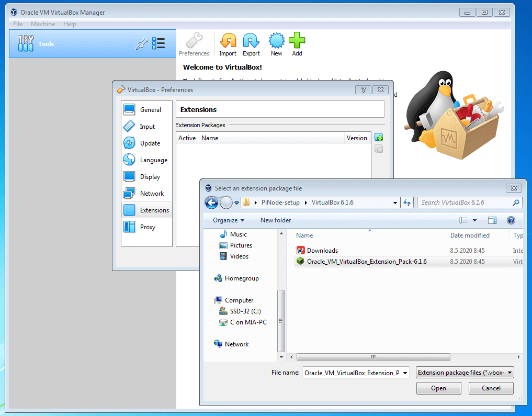Expand the address bar path dropdown
Viewport: 532px width, 416px height.
395,203
